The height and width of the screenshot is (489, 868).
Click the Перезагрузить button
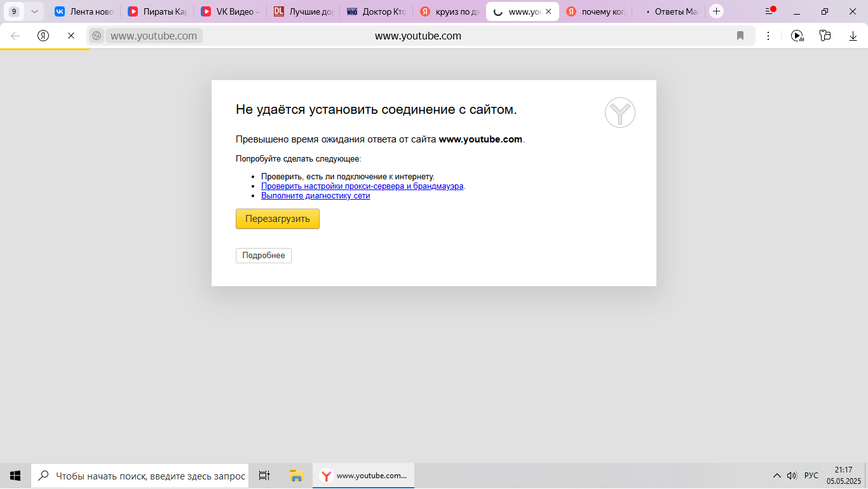(x=278, y=219)
